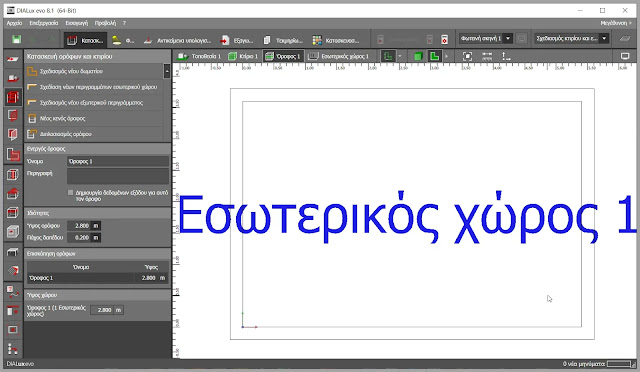This screenshot has width=640, height=372.
Task: Select Όροφος 1 row in storey overview table
Action: coord(98,278)
